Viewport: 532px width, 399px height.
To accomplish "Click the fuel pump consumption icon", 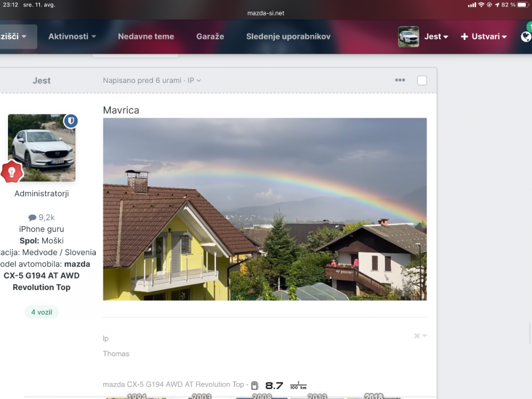I will (255, 385).
